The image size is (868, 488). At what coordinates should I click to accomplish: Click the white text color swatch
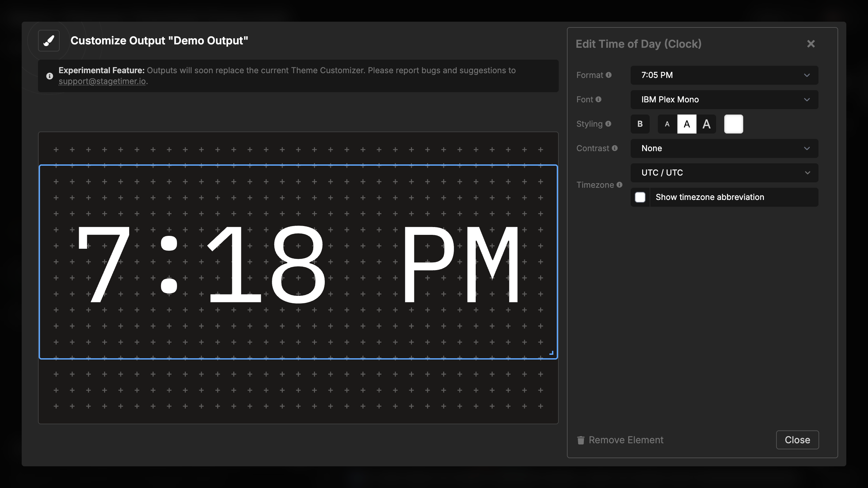coord(734,124)
